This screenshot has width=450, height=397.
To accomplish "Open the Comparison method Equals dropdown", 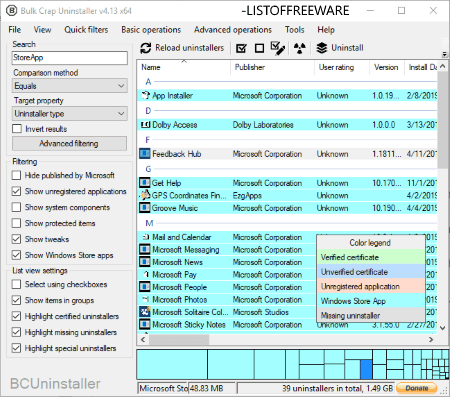I will (70, 86).
